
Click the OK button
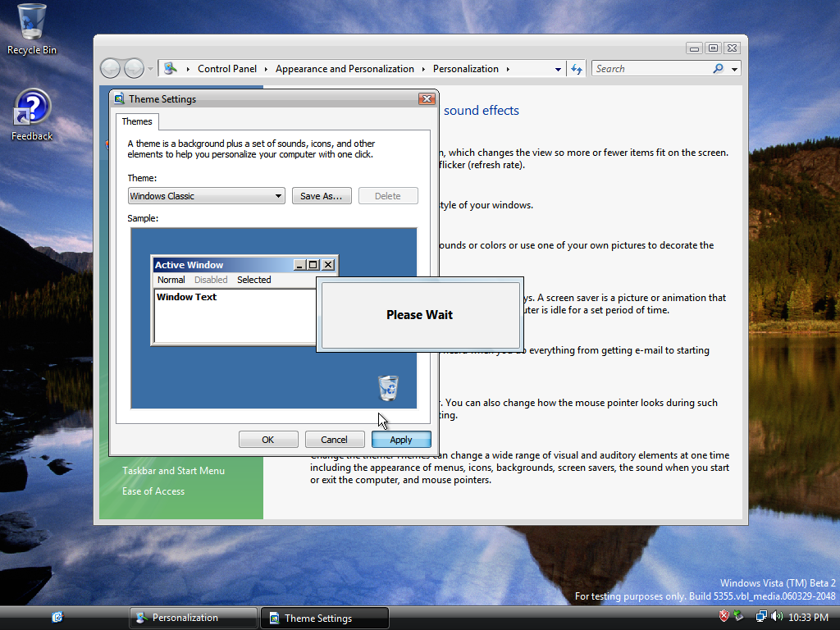click(268, 440)
